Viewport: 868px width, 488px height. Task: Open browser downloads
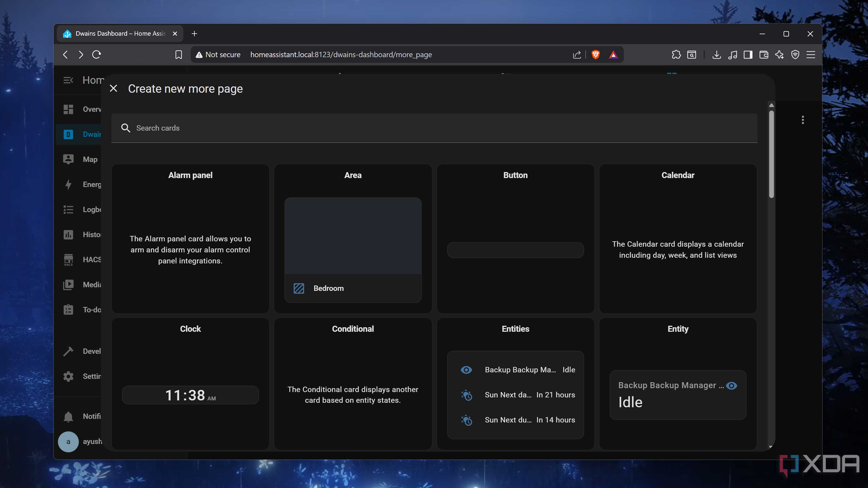[717, 54]
